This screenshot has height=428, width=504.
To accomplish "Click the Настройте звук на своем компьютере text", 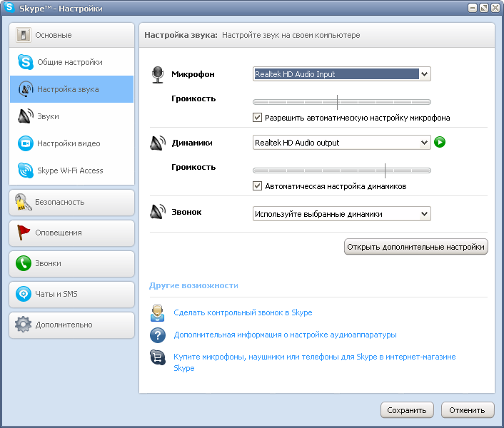I will click(x=291, y=35).
